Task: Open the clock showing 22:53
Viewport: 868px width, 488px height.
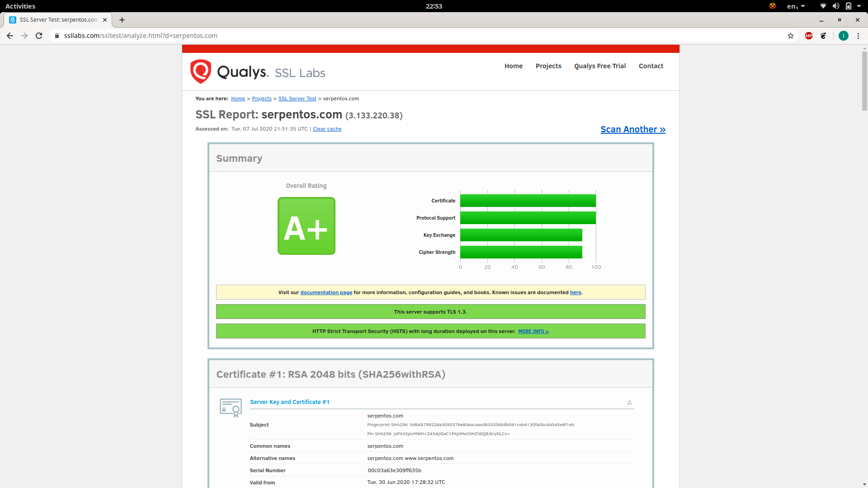Action: pyautogui.click(x=434, y=6)
